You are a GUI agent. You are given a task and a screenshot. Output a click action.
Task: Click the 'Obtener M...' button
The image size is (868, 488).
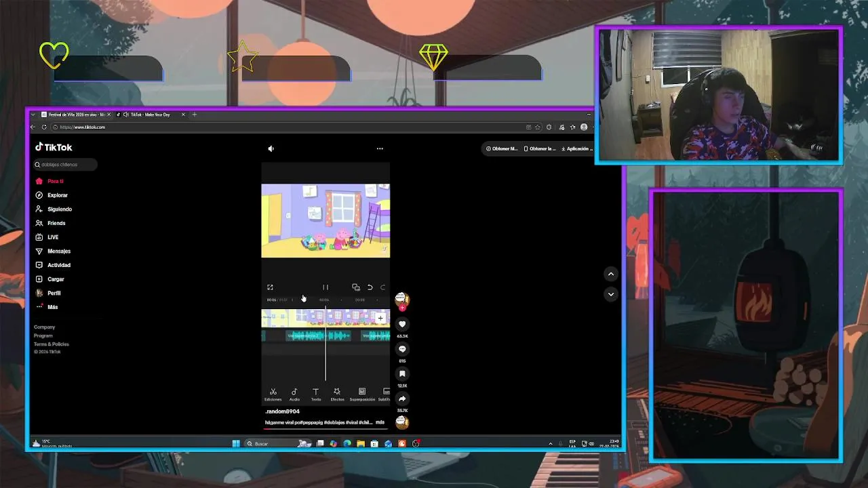tap(502, 148)
